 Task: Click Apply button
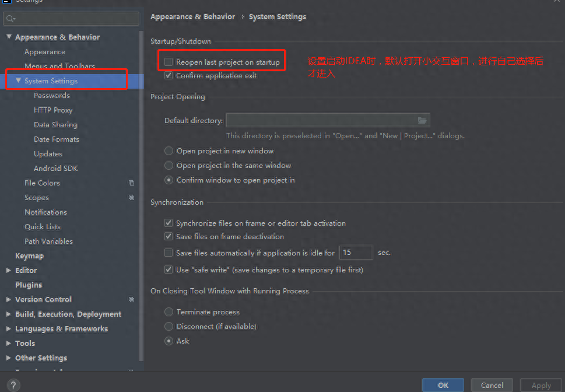[541, 385]
